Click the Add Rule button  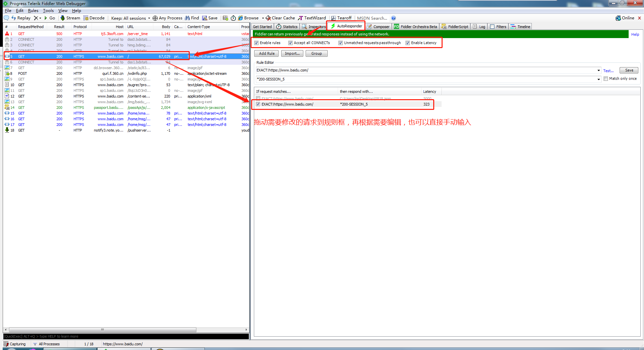[x=267, y=53]
